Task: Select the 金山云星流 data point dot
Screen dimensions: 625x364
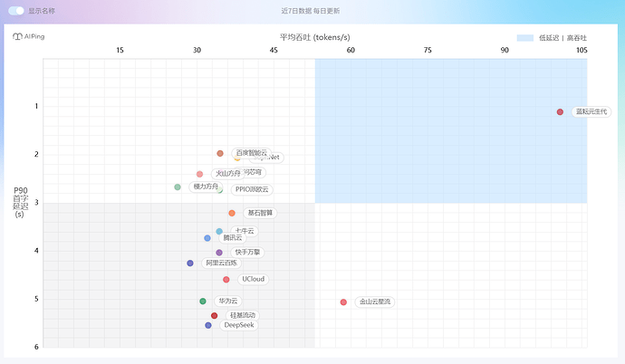Action: (x=343, y=302)
